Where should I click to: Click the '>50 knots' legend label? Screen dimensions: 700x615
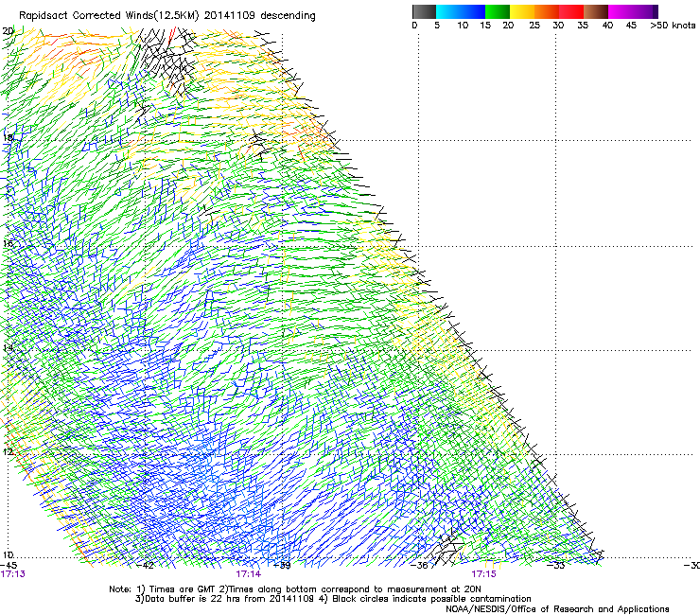pos(673,26)
